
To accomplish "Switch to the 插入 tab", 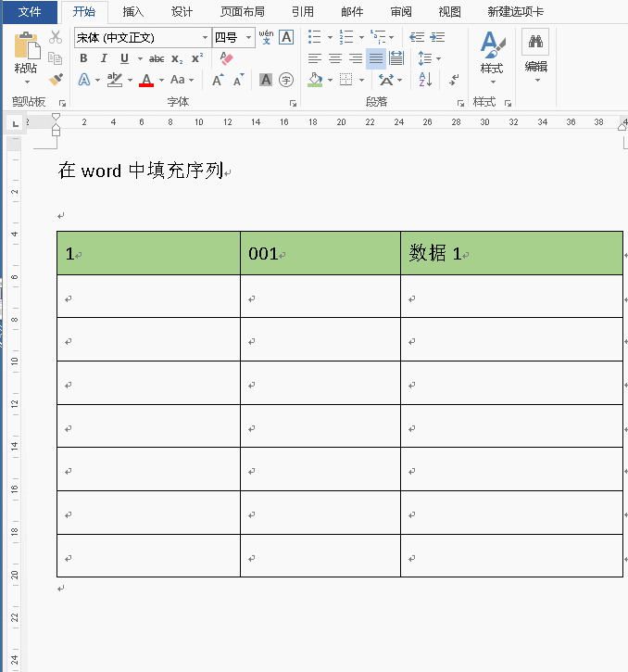I will coord(133,11).
